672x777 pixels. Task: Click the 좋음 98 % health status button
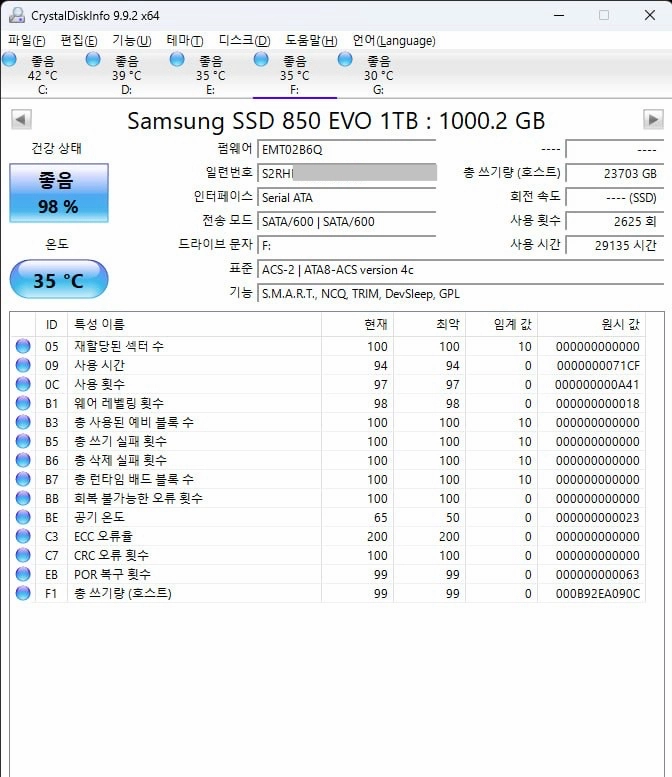pyautogui.click(x=58, y=193)
